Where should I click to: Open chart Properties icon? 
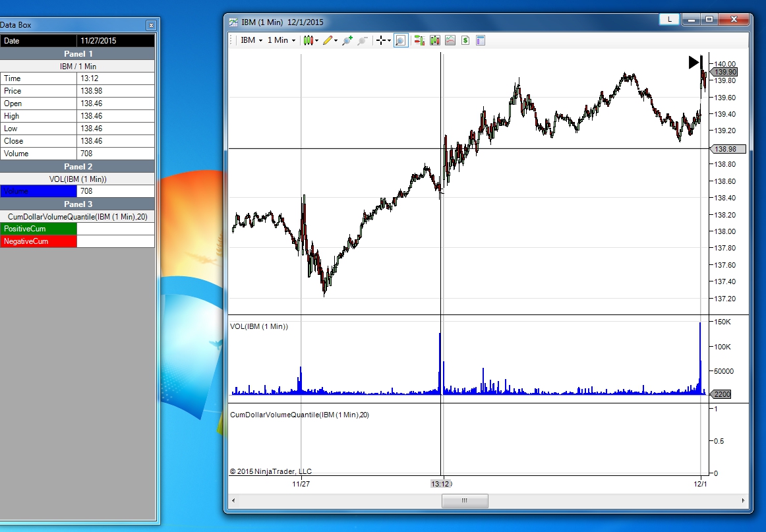tap(480, 41)
